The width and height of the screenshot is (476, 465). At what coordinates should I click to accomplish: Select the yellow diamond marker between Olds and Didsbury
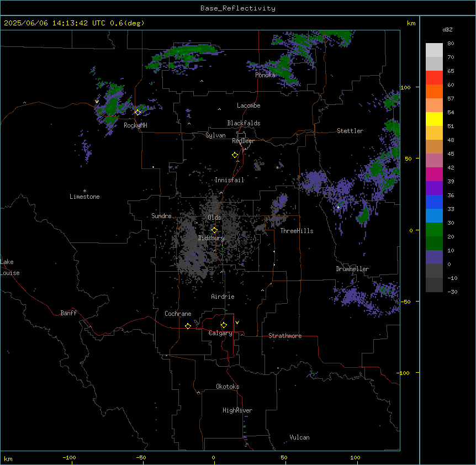tap(214, 230)
